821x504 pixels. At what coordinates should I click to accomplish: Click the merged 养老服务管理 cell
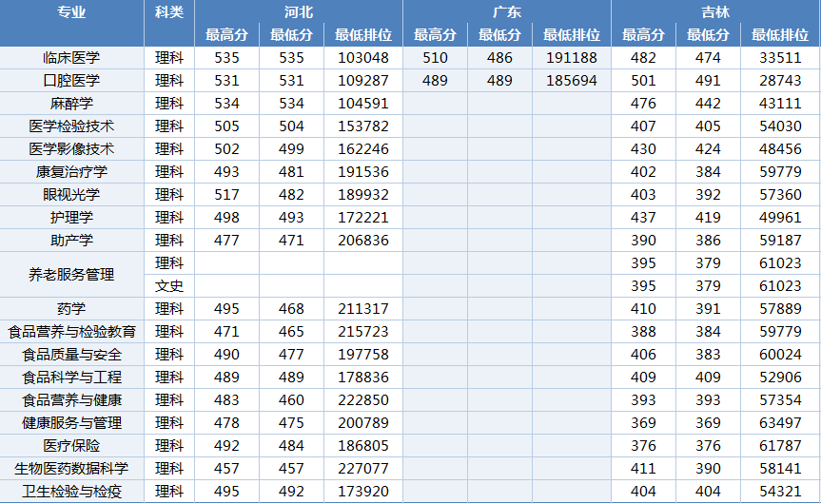pos(71,275)
